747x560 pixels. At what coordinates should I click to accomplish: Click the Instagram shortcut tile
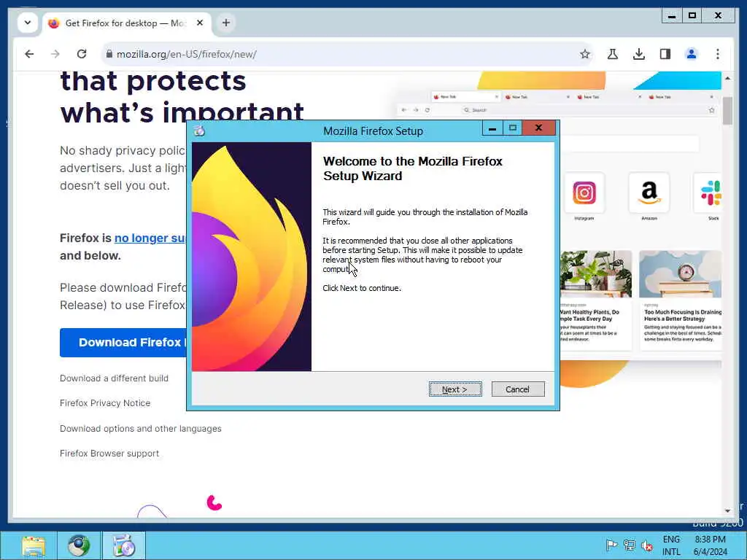click(x=584, y=192)
